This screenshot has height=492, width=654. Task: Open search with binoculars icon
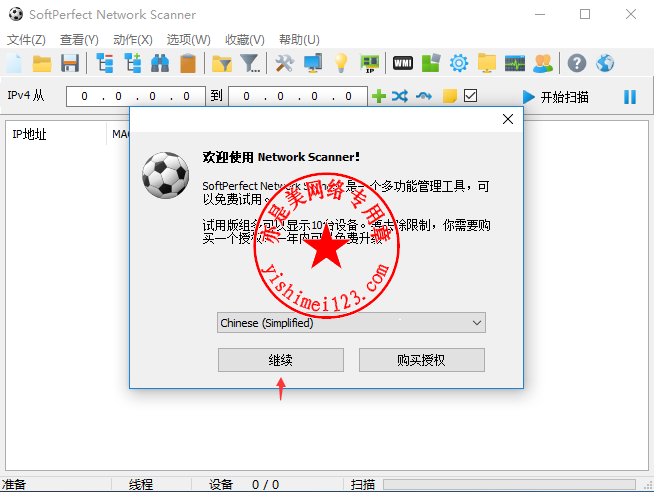pyautogui.click(x=160, y=63)
